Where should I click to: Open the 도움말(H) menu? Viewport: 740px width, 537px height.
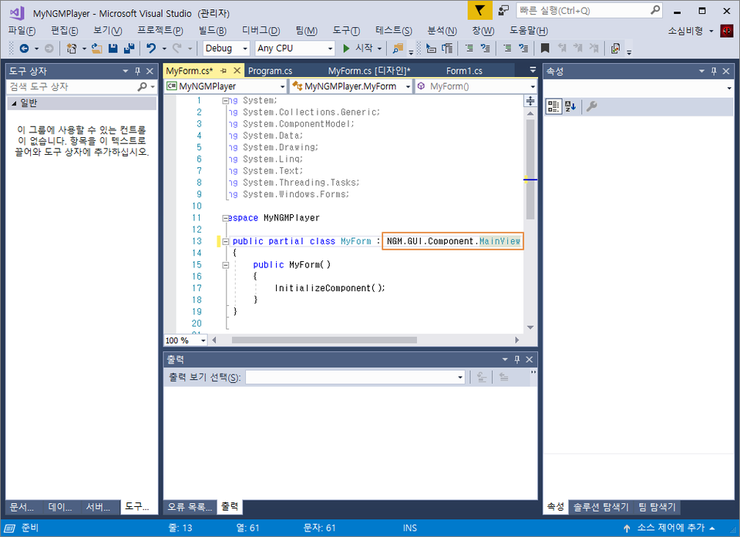pos(529,31)
